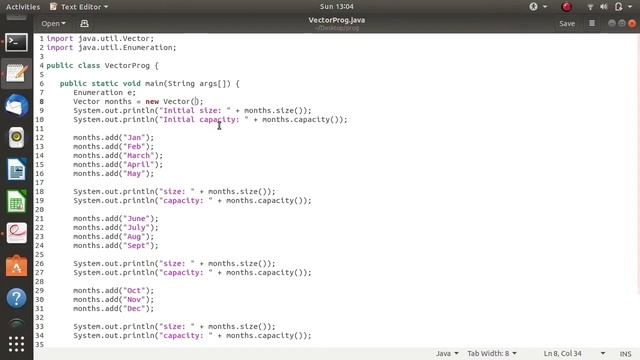This screenshot has width=640, height=360.
Task: Click the public class VectorProg line
Action: pyautogui.click(x=102, y=65)
